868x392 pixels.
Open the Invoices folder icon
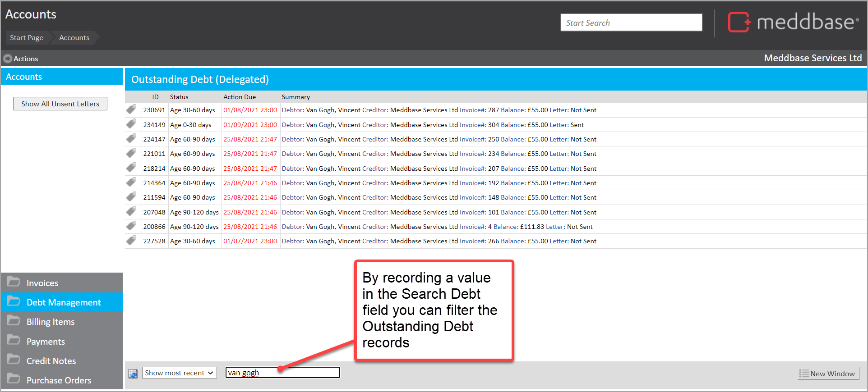click(x=14, y=282)
